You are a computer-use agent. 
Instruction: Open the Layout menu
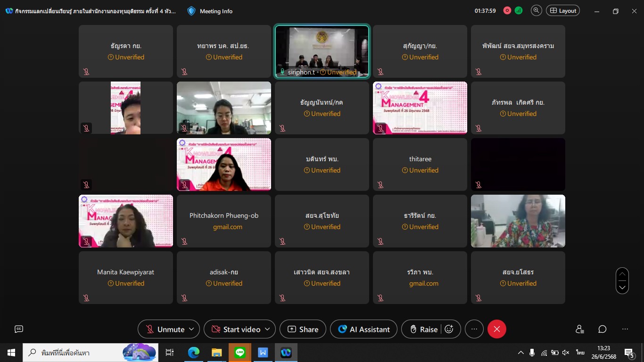(x=563, y=10)
